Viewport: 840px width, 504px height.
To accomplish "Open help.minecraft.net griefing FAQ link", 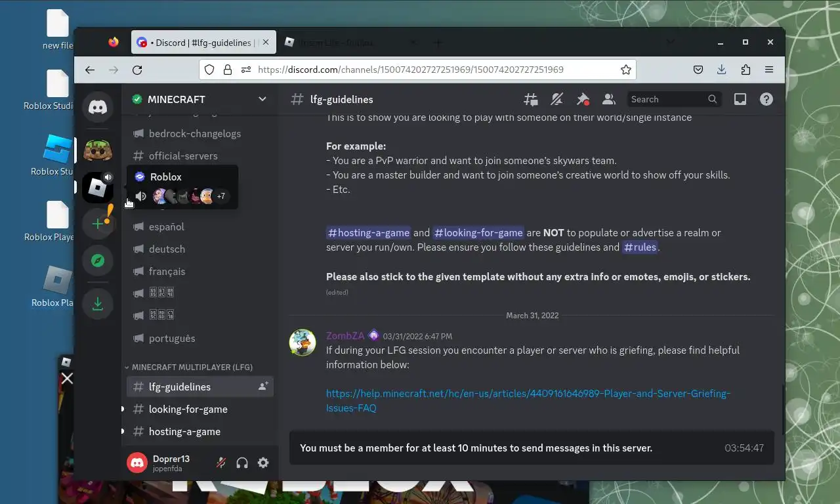I will click(528, 400).
